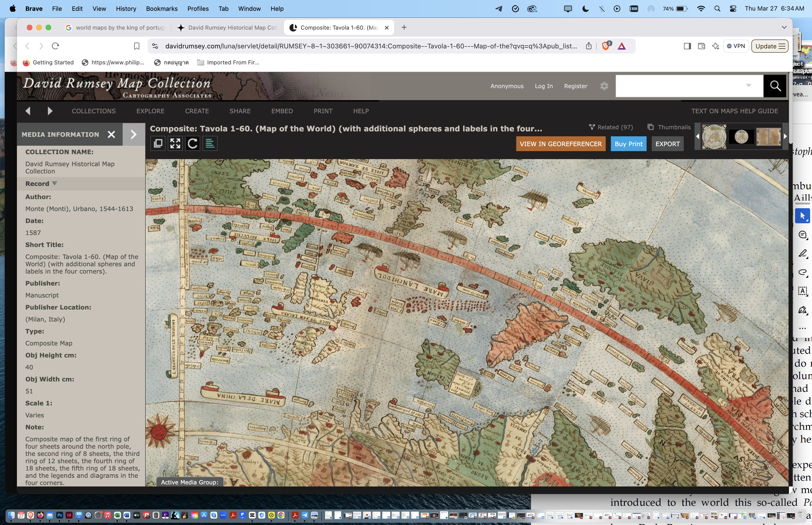The width and height of the screenshot is (812, 525).
Task: Show the Thumbnails view
Action: (669, 127)
